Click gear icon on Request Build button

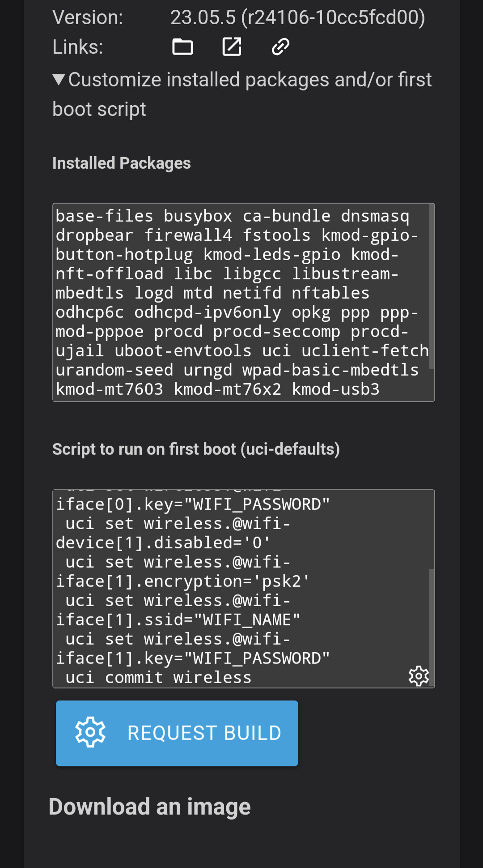[90, 732]
